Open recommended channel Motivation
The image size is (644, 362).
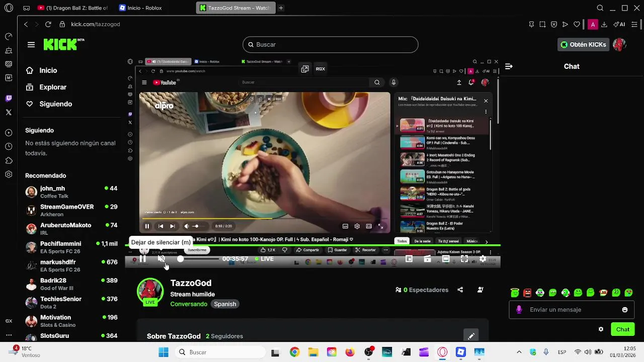coord(71,321)
